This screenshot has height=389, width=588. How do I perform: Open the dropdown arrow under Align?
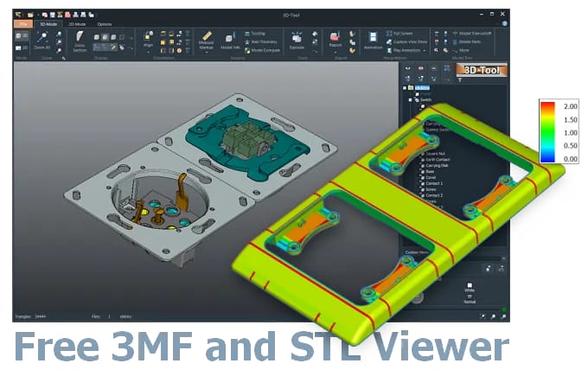(x=148, y=52)
